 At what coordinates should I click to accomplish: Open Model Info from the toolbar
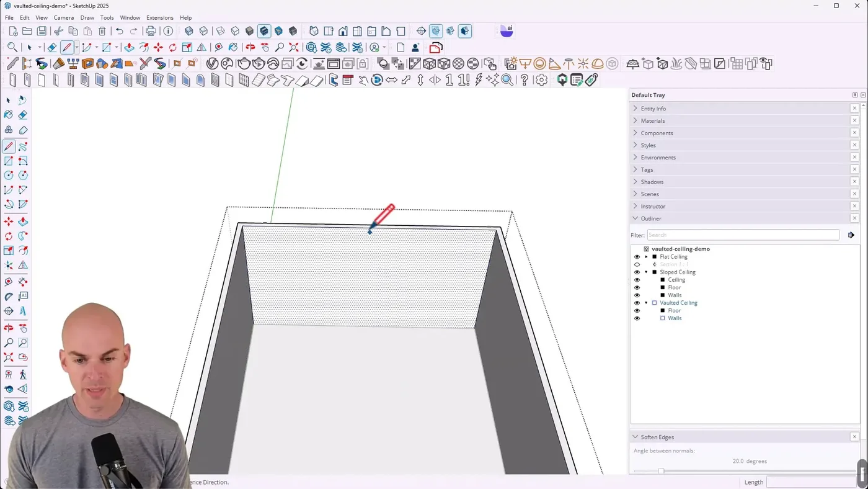168,31
